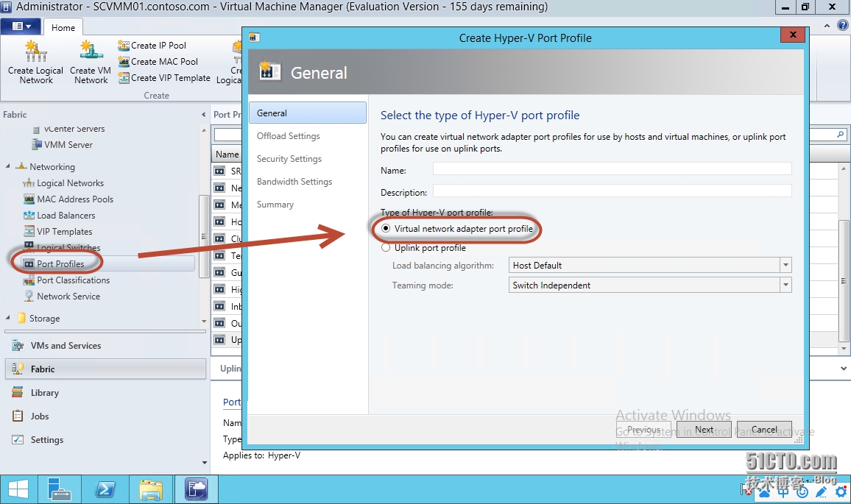This screenshot has width=851, height=504.
Task: Click the Create IP Pool icon
Action: click(124, 46)
